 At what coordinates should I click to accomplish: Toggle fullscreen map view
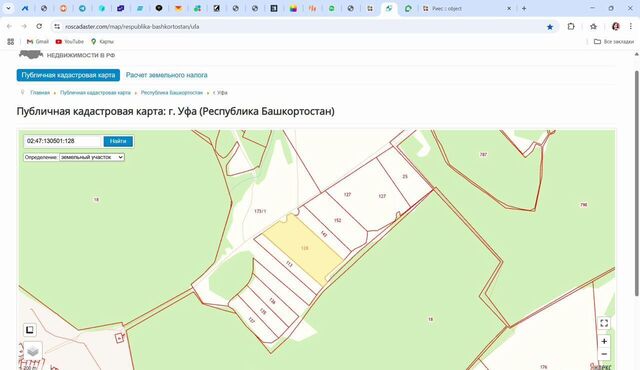click(x=604, y=323)
